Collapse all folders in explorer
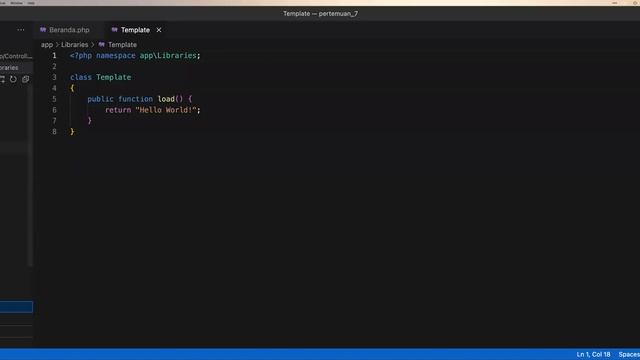The width and height of the screenshot is (640, 360). click(25, 79)
